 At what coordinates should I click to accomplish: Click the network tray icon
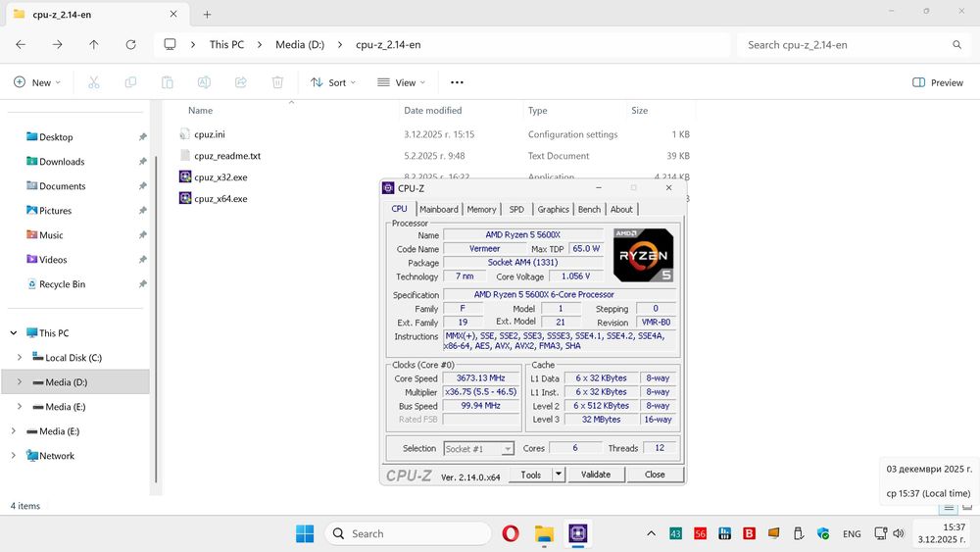(x=881, y=534)
